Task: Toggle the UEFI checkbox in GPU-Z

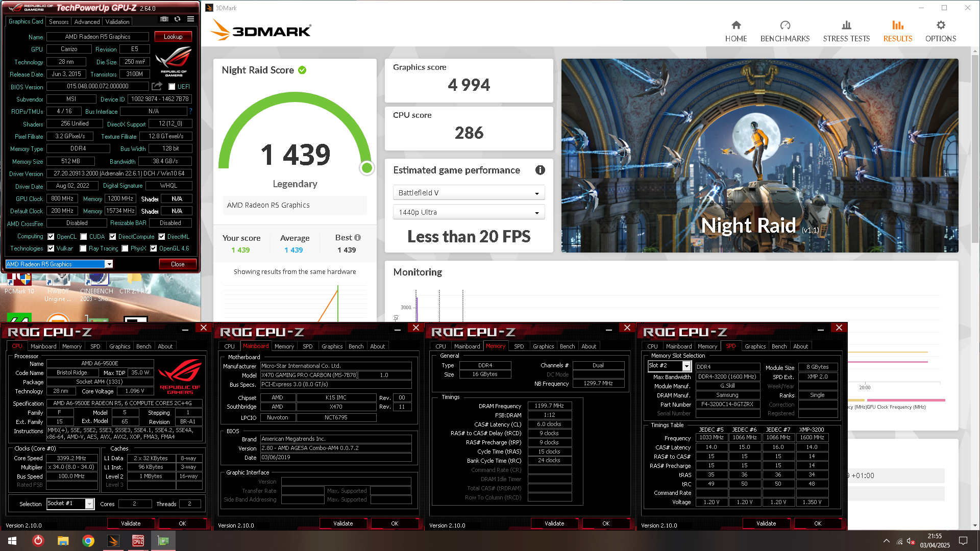Action: [x=172, y=87]
